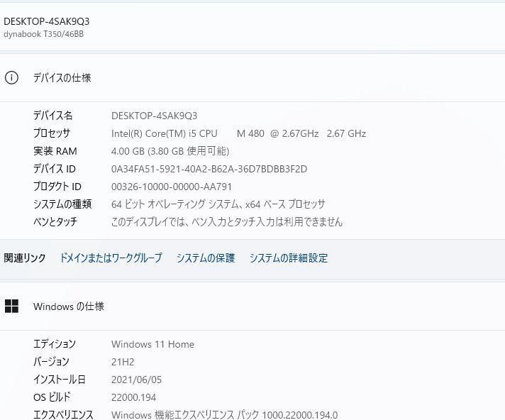Select the Windows 機能エクスペリエンス パック value

point(224,414)
